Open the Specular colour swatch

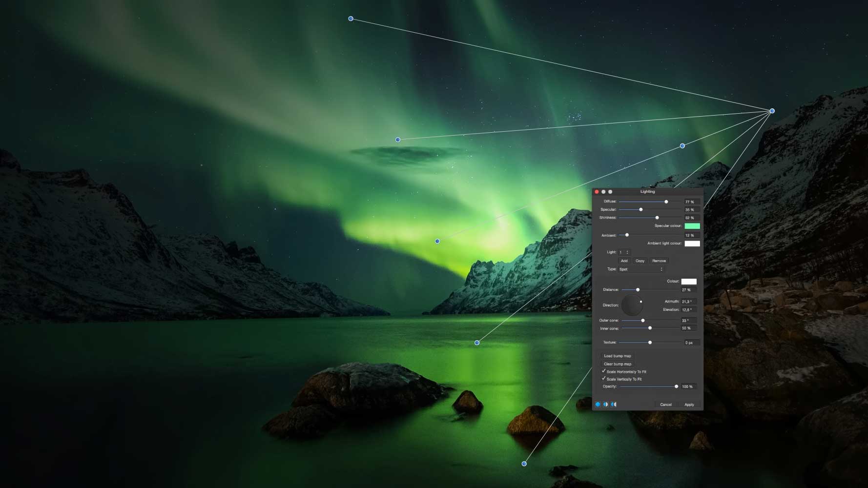(692, 226)
